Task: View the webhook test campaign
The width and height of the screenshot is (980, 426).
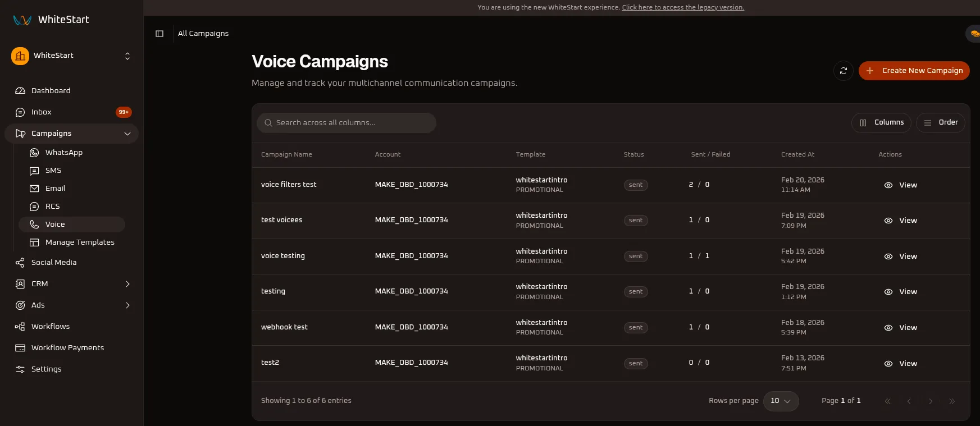Action: [x=900, y=328]
